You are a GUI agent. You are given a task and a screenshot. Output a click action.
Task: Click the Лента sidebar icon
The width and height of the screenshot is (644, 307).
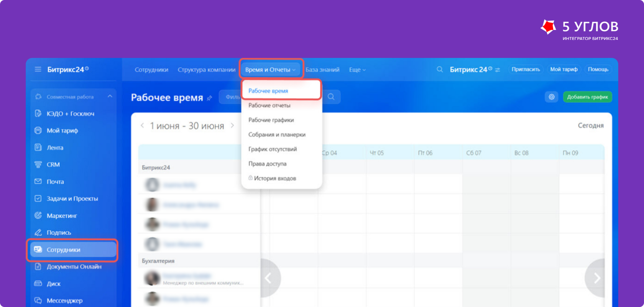pyautogui.click(x=38, y=147)
